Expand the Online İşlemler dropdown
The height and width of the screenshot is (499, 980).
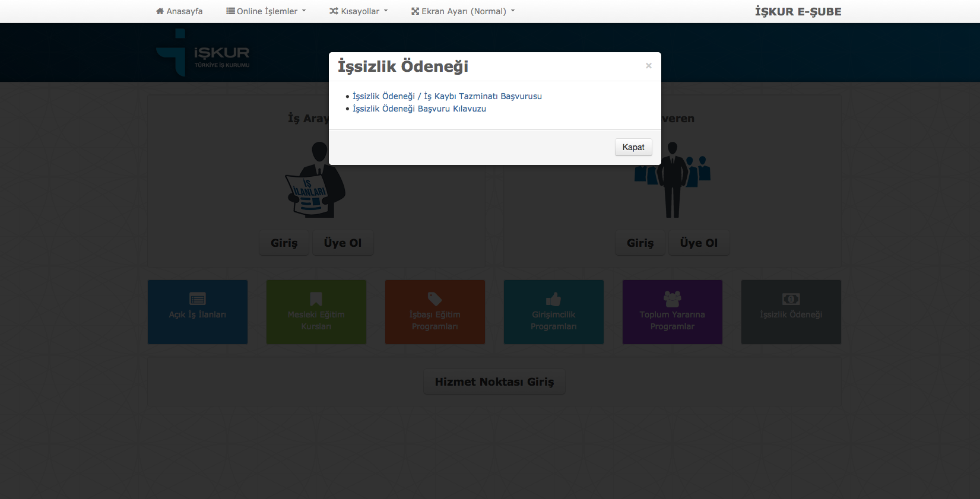click(x=266, y=11)
